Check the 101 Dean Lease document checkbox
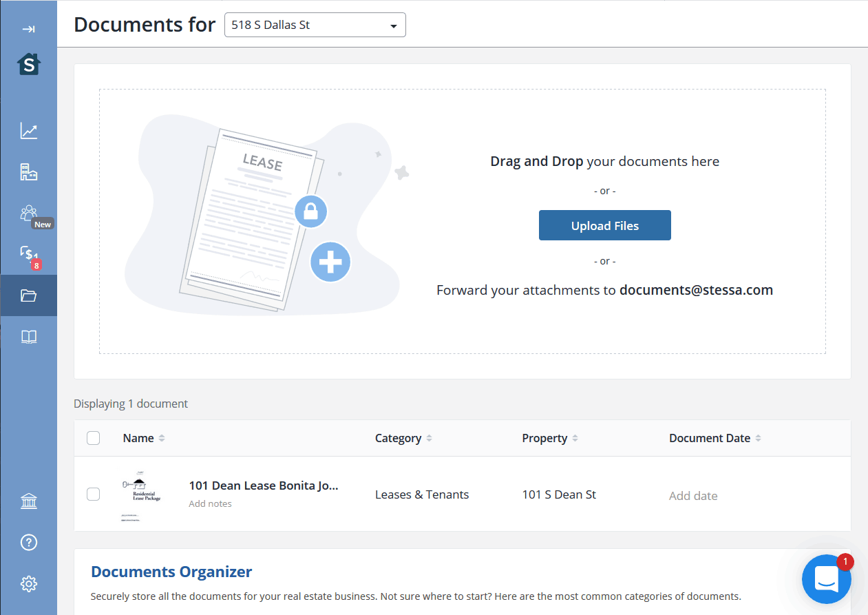 (94, 494)
